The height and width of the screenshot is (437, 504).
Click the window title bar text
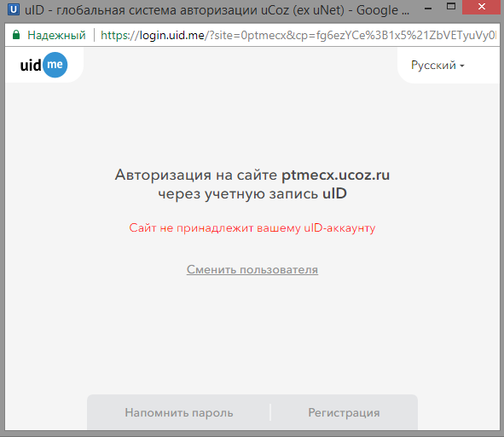pyautogui.click(x=217, y=10)
